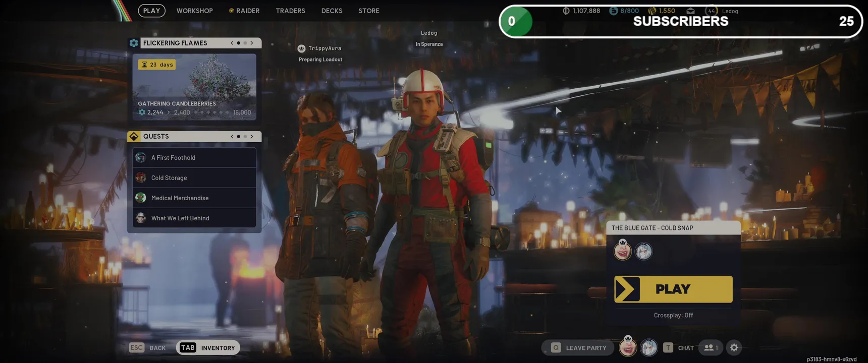The height and width of the screenshot is (363, 868).
Task: Click the crowned party leader avatar at bottom
Action: tap(628, 346)
